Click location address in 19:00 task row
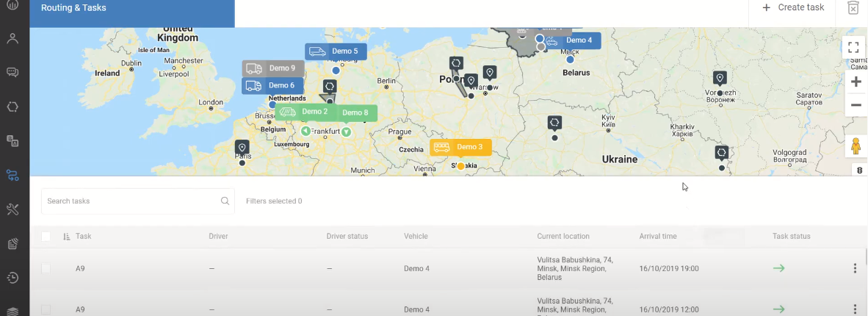 click(575, 268)
